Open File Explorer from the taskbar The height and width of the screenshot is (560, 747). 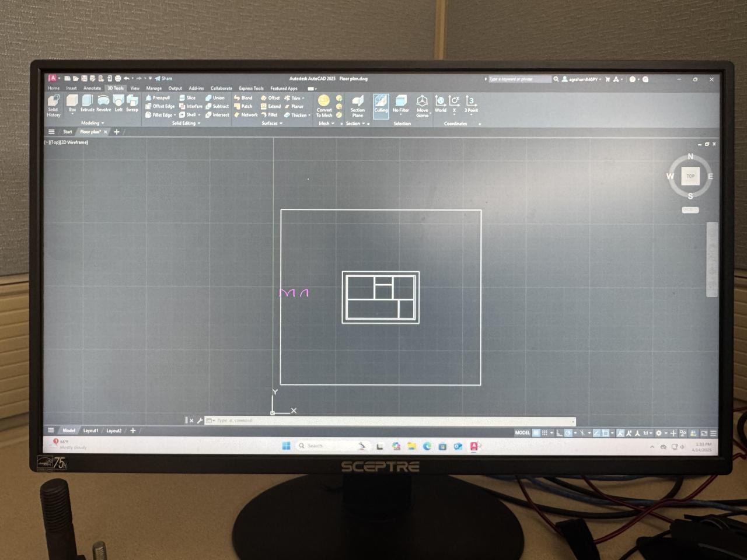411,446
